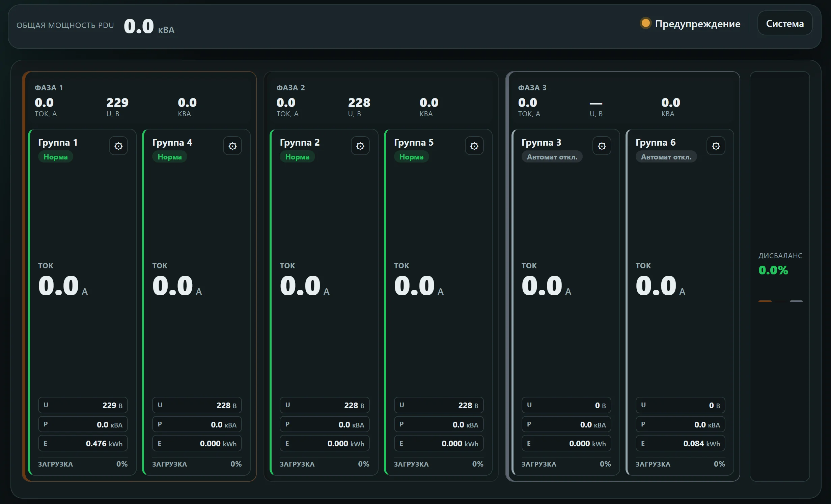Select the Группа 1 title
The width and height of the screenshot is (831, 504).
tap(58, 143)
